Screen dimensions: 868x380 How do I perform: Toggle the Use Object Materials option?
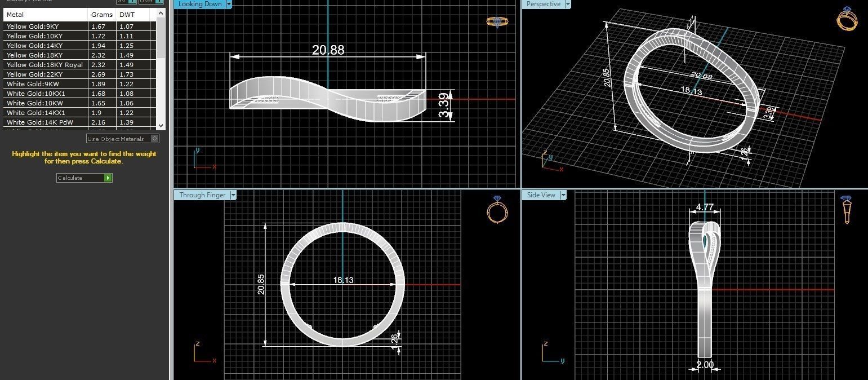(122, 139)
